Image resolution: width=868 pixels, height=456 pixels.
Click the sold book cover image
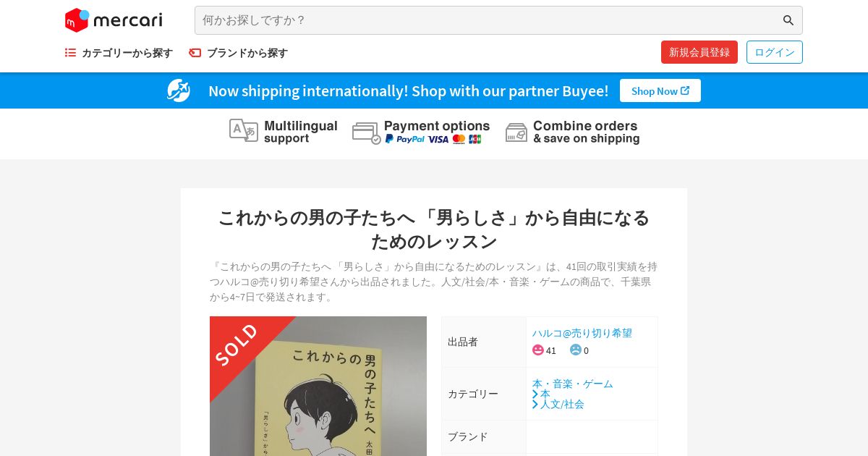(318, 386)
